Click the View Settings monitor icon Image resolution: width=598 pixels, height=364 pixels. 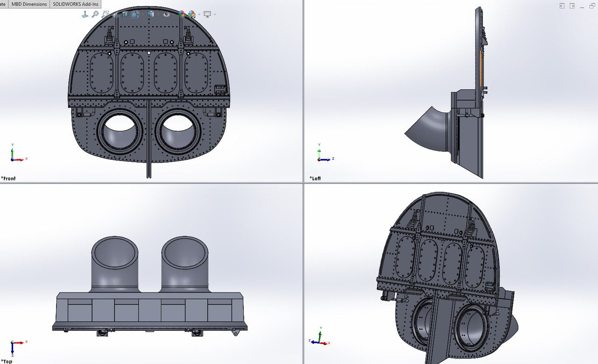[x=207, y=14]
